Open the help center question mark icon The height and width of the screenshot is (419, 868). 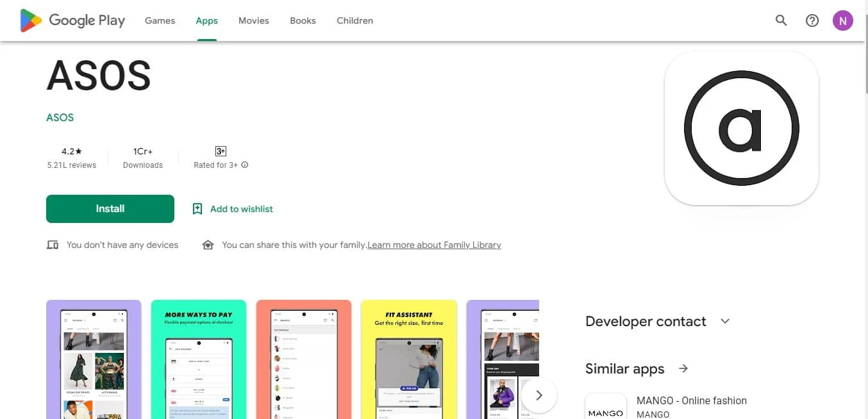(812, 21)
